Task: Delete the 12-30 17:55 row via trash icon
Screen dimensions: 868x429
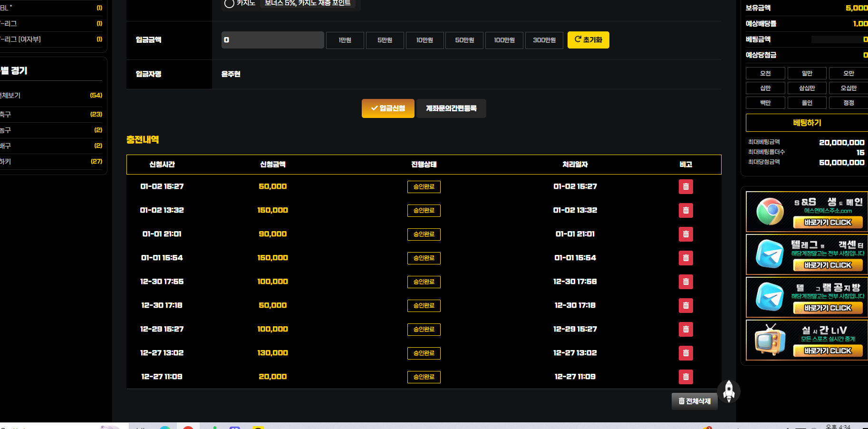Action: [685, 282]
